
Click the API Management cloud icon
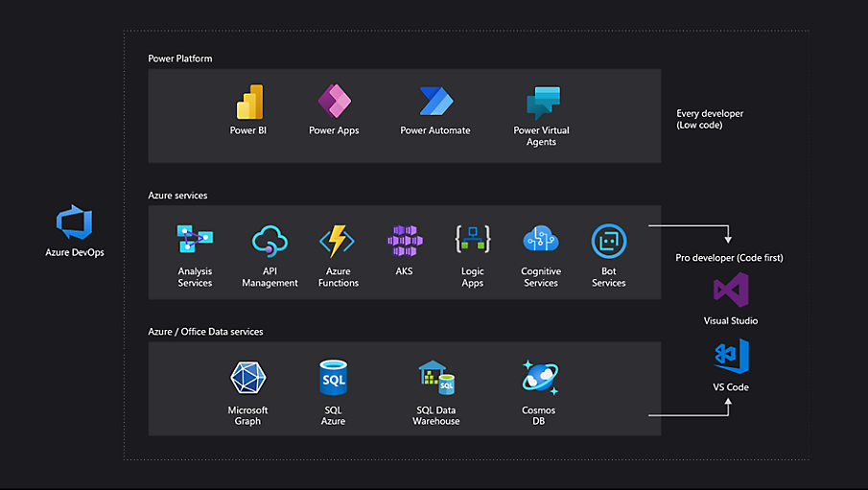coord(270,241)
